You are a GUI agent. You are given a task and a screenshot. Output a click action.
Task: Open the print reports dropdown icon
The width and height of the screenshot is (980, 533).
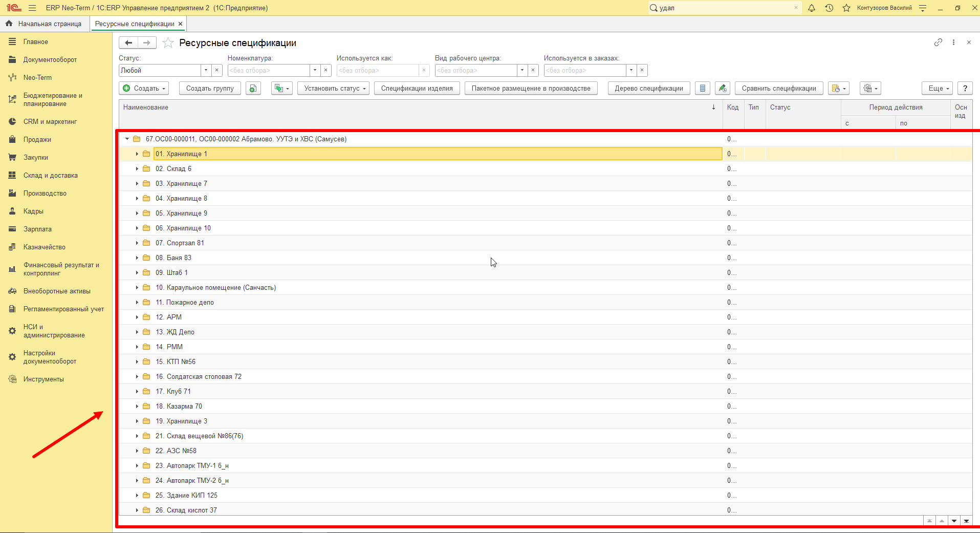click(839, 88)
